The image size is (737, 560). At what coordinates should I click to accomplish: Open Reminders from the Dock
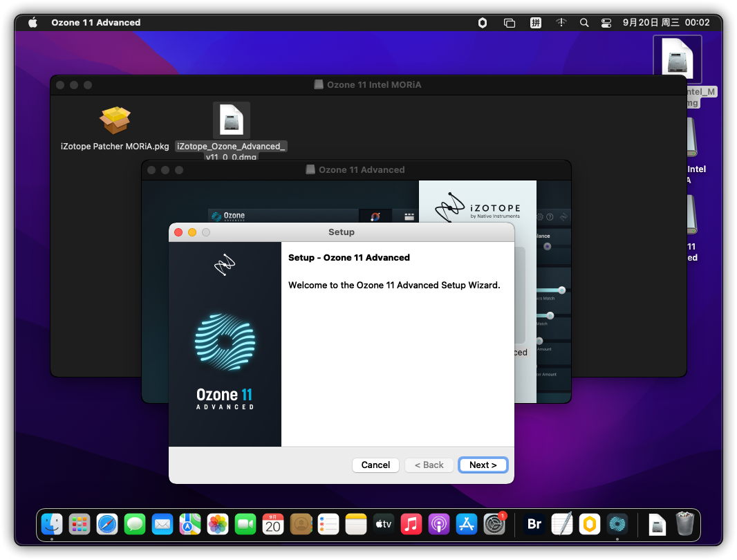328,524
